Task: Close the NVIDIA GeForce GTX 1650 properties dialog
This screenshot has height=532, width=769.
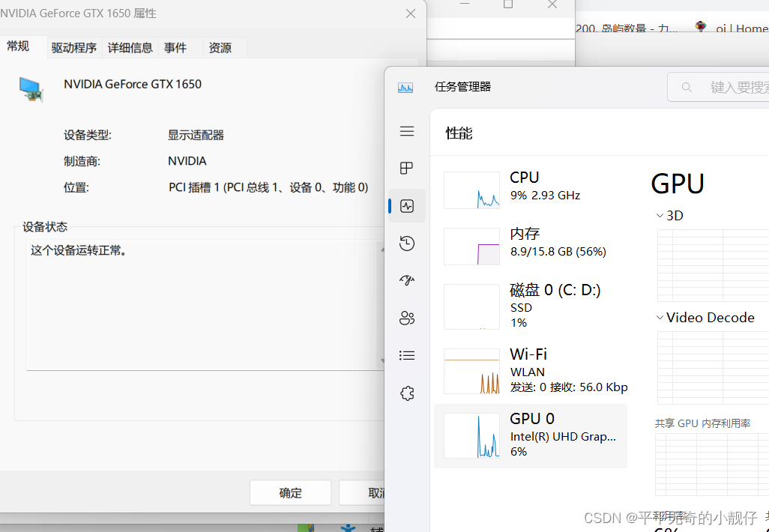Action: (x=411, y=13)
